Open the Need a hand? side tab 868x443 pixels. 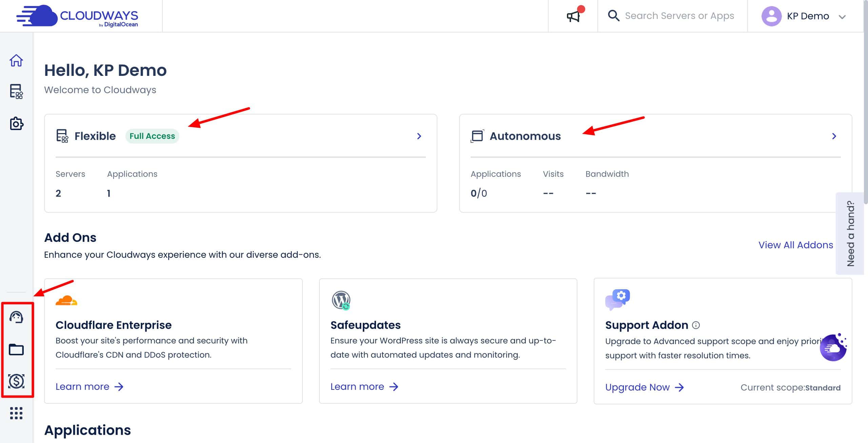[850, 234]
